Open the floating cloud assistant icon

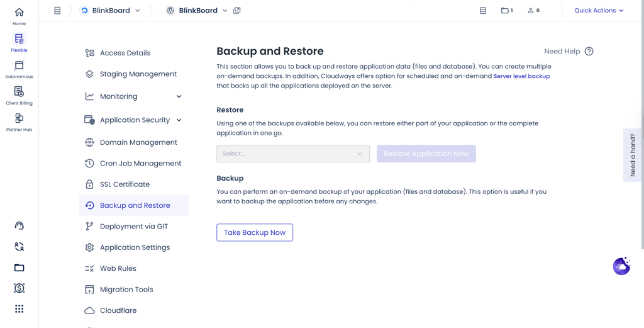click(x=622, y=266)
